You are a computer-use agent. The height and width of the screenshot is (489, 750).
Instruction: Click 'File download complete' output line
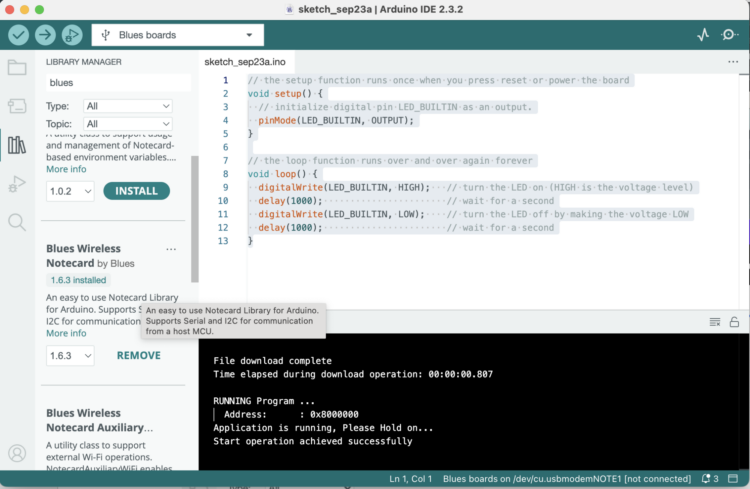click(272, 361)
